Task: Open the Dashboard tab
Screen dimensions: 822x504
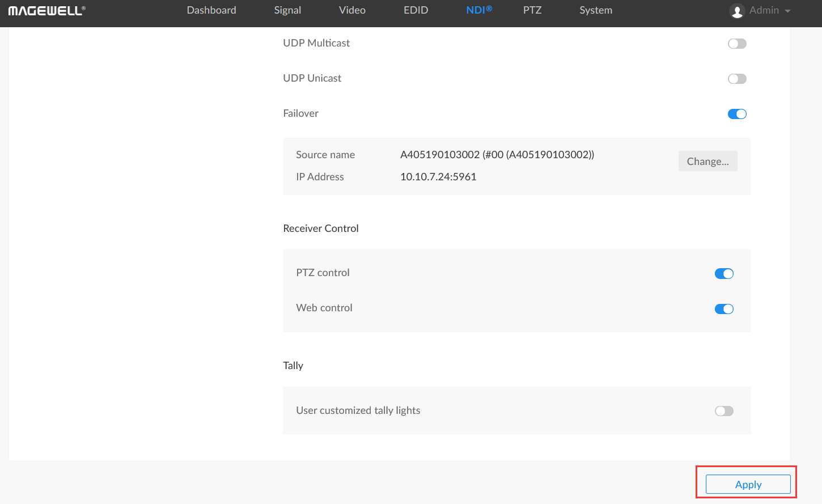Action: pyautogui.click(x=211, y=10)
